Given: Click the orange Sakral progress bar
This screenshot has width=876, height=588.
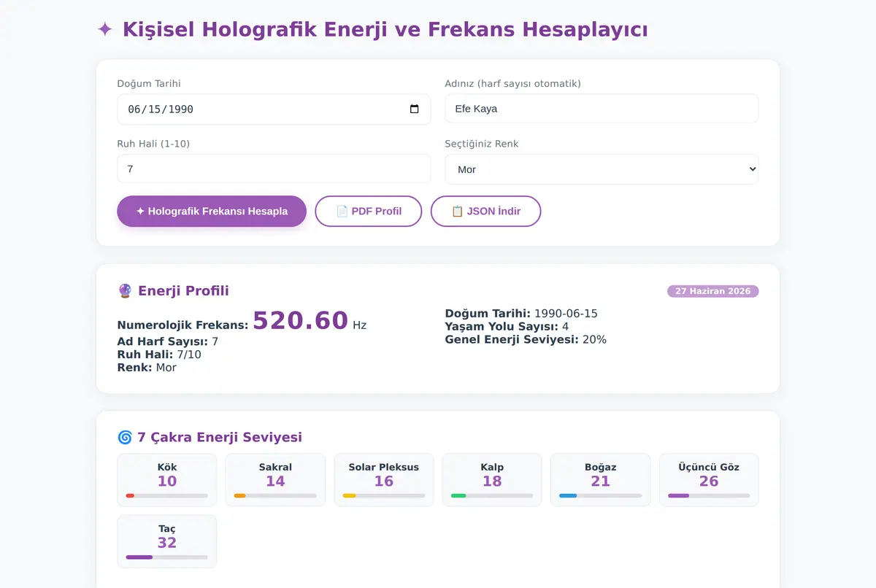Looking at the screenshot, I should (275, 496).
